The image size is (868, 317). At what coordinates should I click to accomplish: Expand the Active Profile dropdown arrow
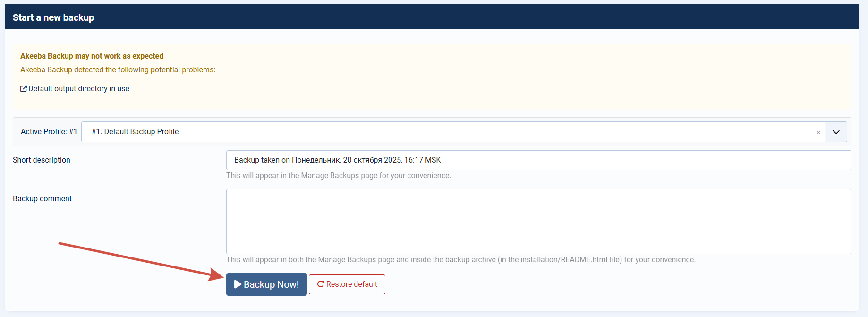(836, 132)
